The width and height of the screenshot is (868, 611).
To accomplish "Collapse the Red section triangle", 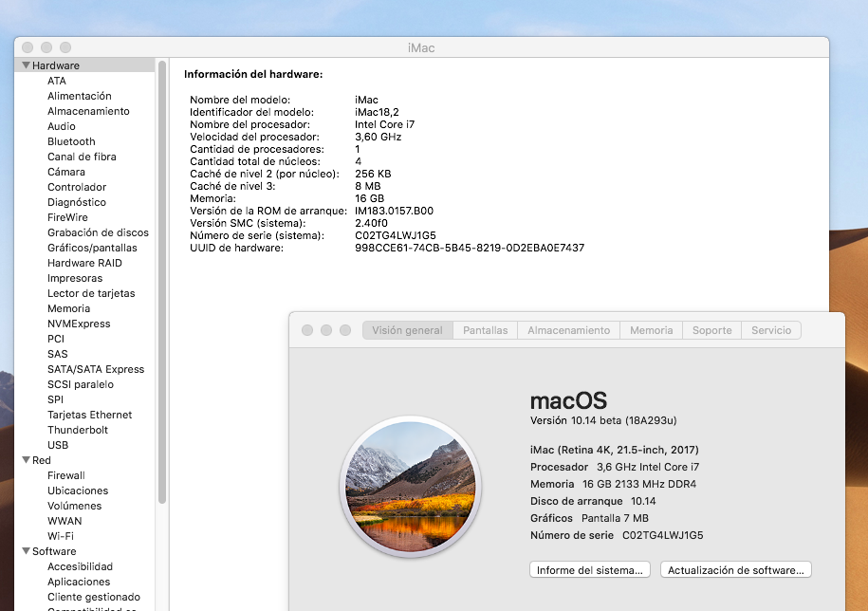I will pos(26,460).
